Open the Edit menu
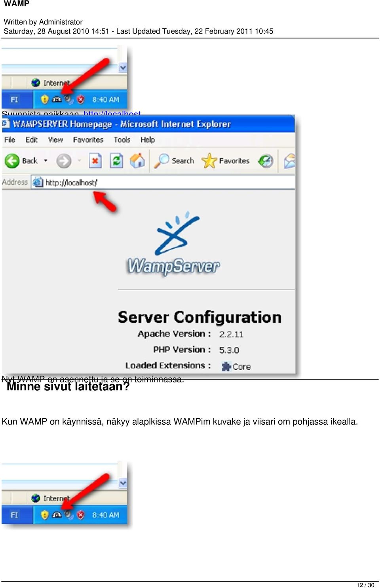Image resolution: width=380 pixels, height=588 pixels. (32, 140)
